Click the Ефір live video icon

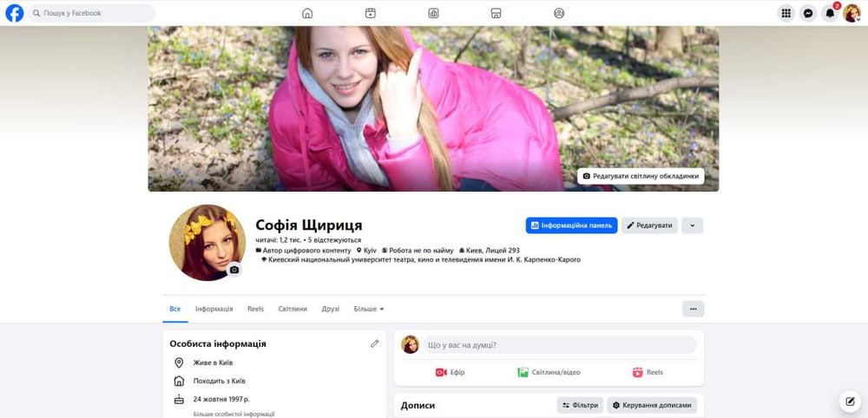441,372
